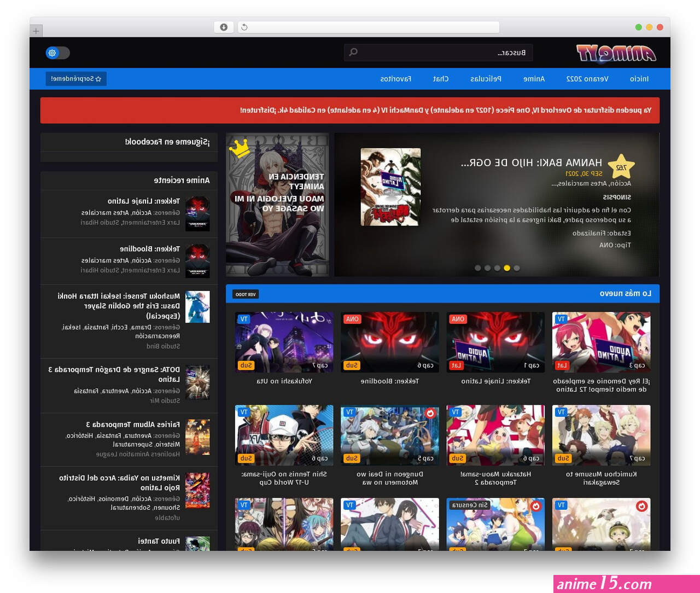Open the Hanma Baki: Hijo de Ogr... title
Viewport: 700px width, 593px height.
click(x=531, y=162)
